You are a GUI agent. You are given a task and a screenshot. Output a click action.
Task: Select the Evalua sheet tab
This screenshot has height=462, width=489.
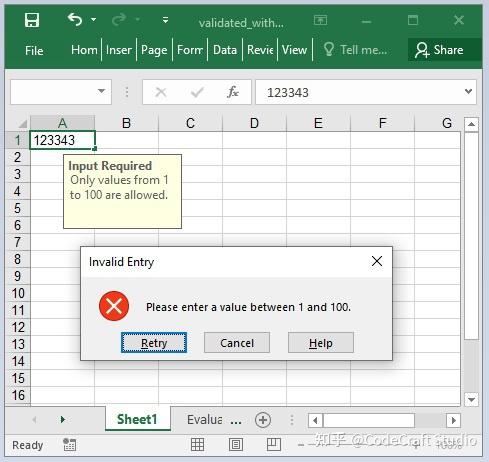point(205,420)
